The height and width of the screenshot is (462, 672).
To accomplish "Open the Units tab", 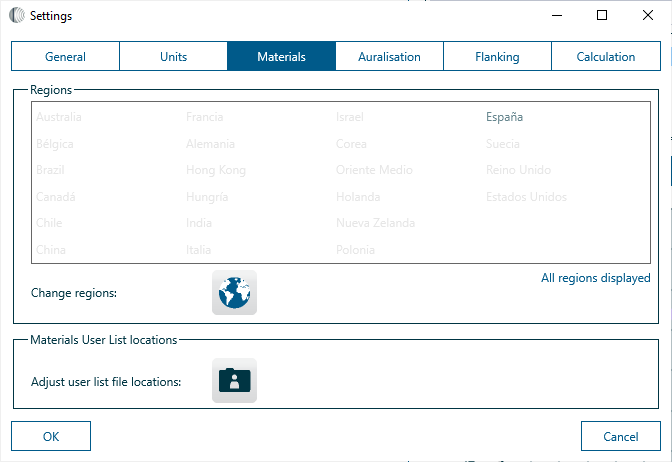I will 173,56.
